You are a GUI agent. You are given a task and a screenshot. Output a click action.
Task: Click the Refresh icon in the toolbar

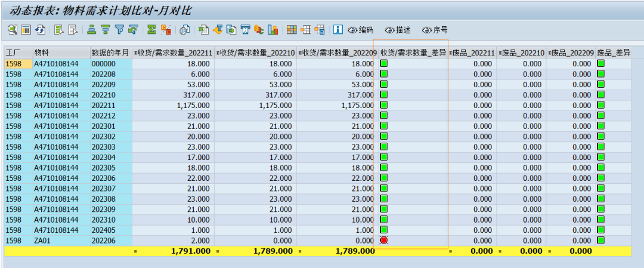point(41,30)
